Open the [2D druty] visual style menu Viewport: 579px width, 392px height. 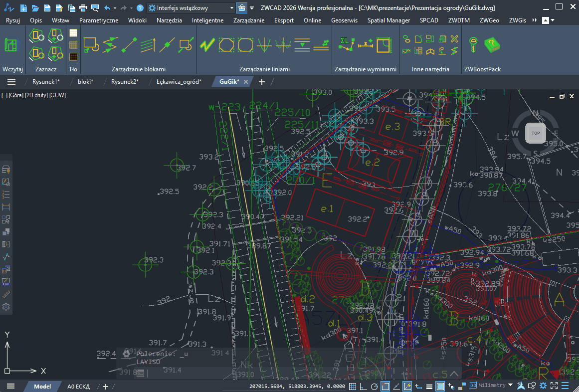(36, 95)
